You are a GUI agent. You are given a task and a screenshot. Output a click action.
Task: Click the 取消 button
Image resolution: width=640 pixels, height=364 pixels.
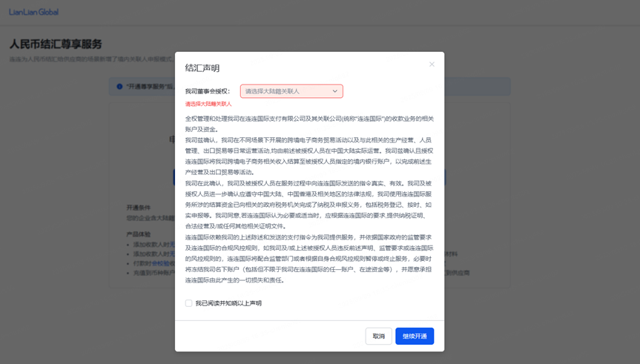[x=378, y=337]
